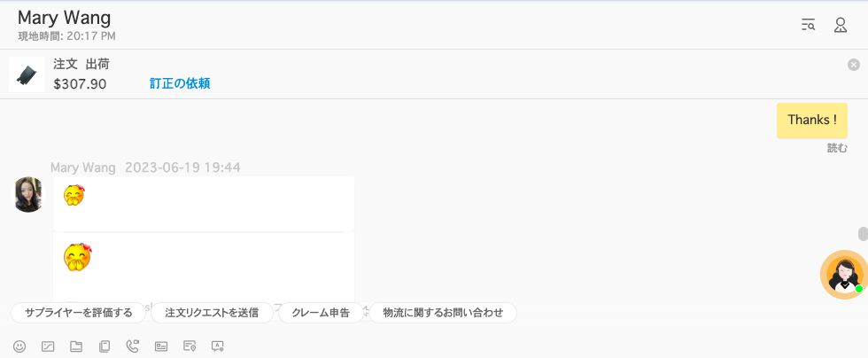Send a business card icon
The image size is (868, 358).
(161, 346)
